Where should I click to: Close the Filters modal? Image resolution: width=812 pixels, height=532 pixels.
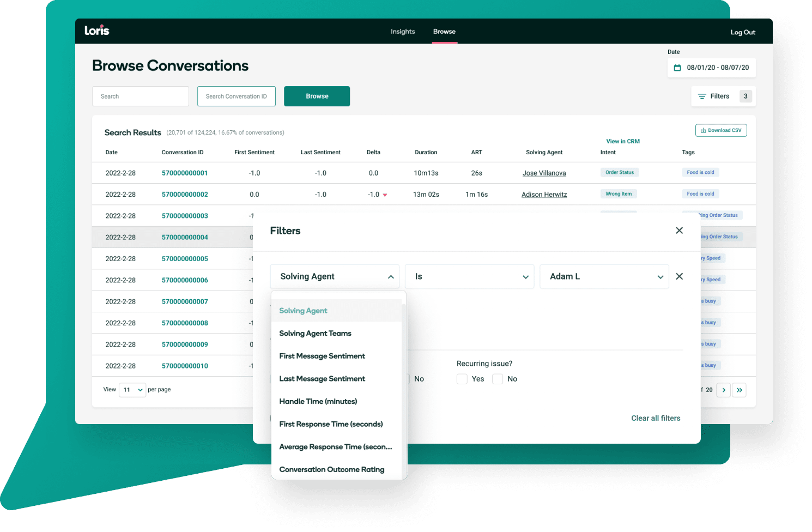tap(679, 230)
